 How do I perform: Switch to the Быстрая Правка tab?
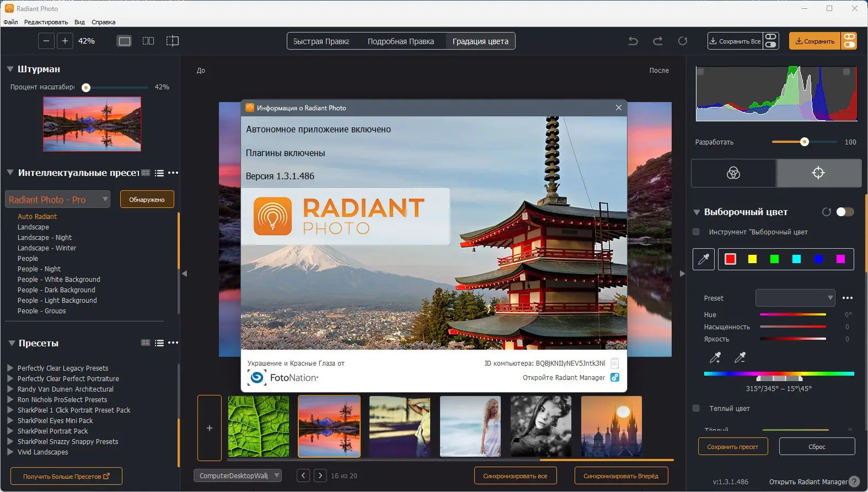coord(322,41)
